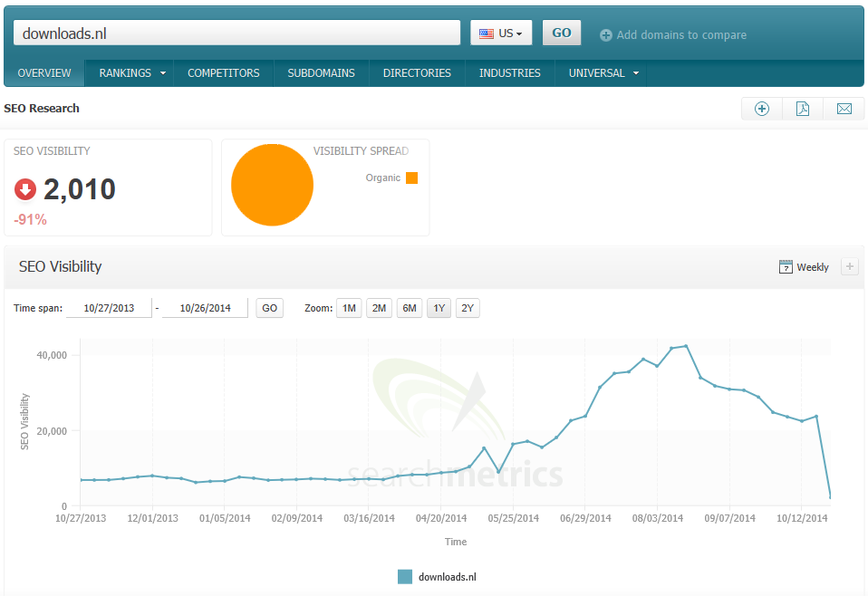
Task: Export the report as PDF
Action: (803, 109)
